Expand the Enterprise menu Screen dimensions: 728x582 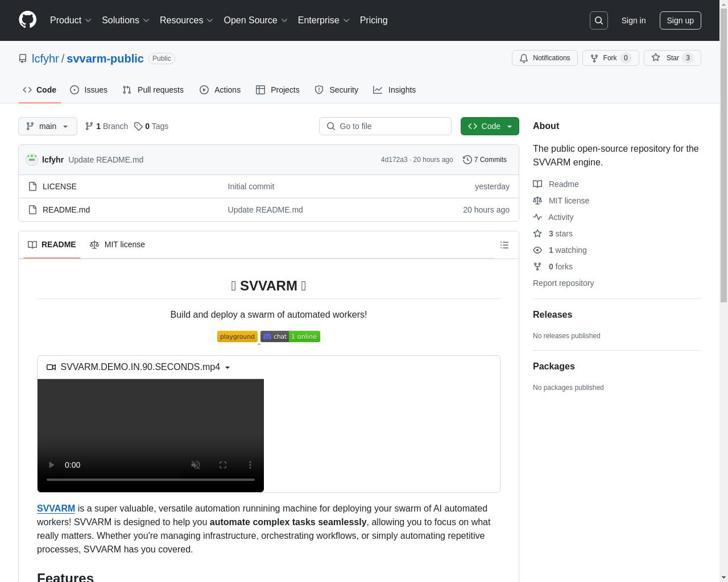324,20
